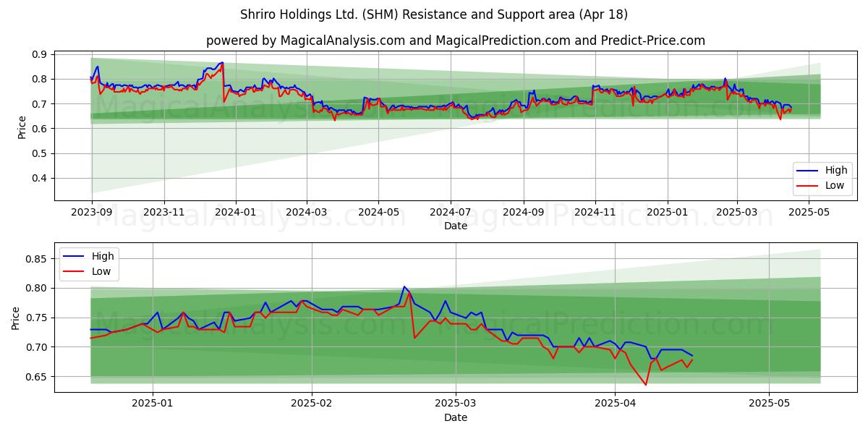
Task: Click the top chart x-axis label '2024-01'
Action: (x=237, y=213)
